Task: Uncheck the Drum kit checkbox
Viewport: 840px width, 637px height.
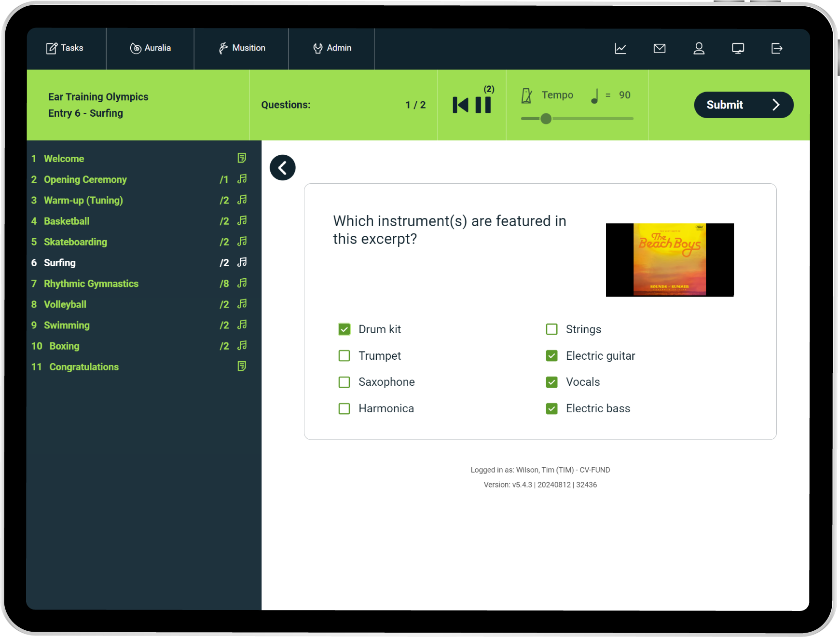Action: [x=344, y=329]
